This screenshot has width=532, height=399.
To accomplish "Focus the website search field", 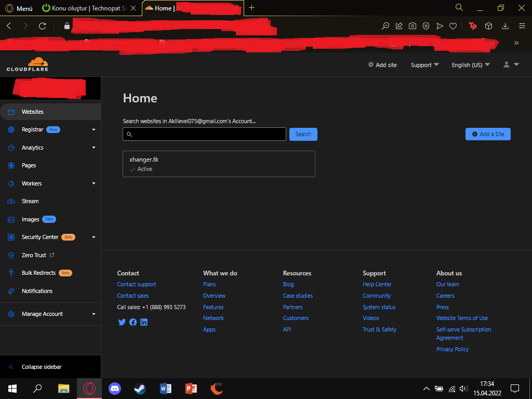I will tap(204, 134).
